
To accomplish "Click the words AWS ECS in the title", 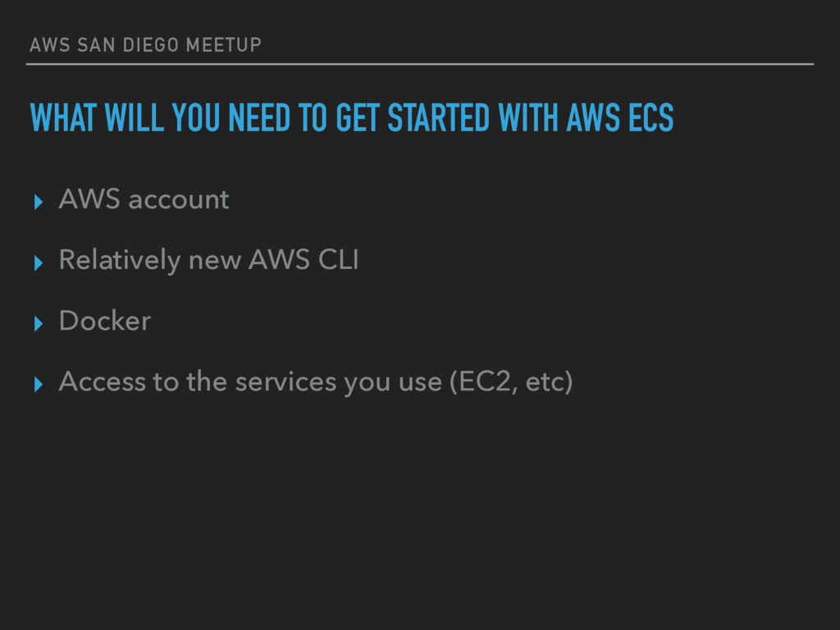I will (620, 118).
